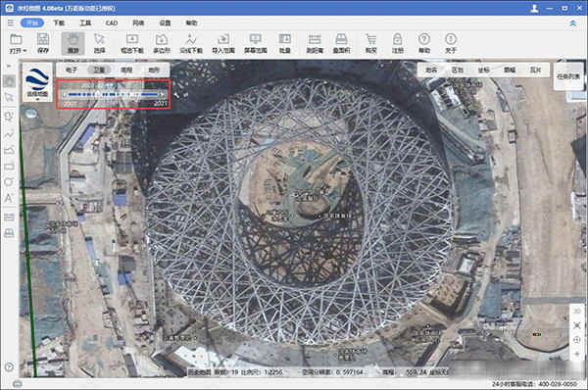Open the 任务列表 task list panel
The height and width of the screenshot is (390, 588).
point(568,76)
